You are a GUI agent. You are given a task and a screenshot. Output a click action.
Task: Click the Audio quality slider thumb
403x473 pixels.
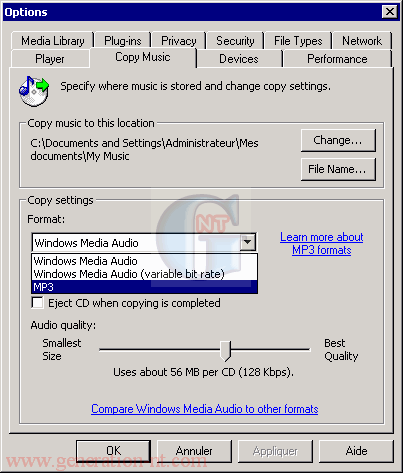(x=226, y=351)
